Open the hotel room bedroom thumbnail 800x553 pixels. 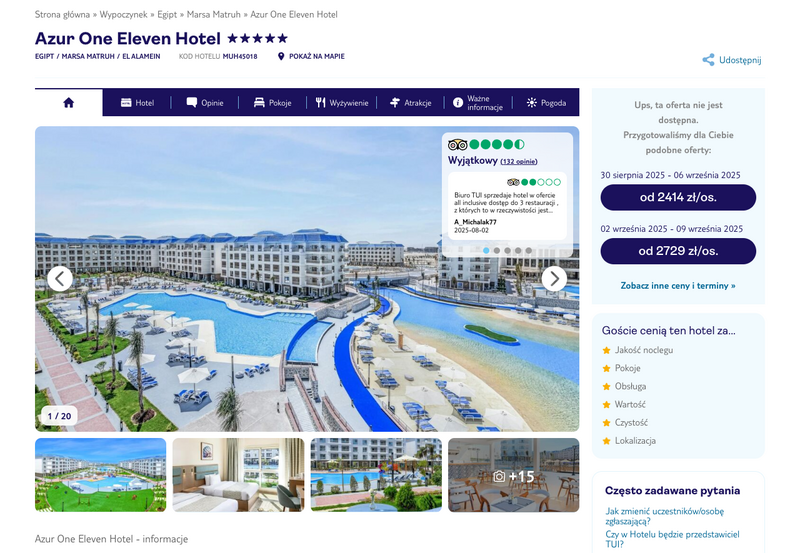pos(238,475)
